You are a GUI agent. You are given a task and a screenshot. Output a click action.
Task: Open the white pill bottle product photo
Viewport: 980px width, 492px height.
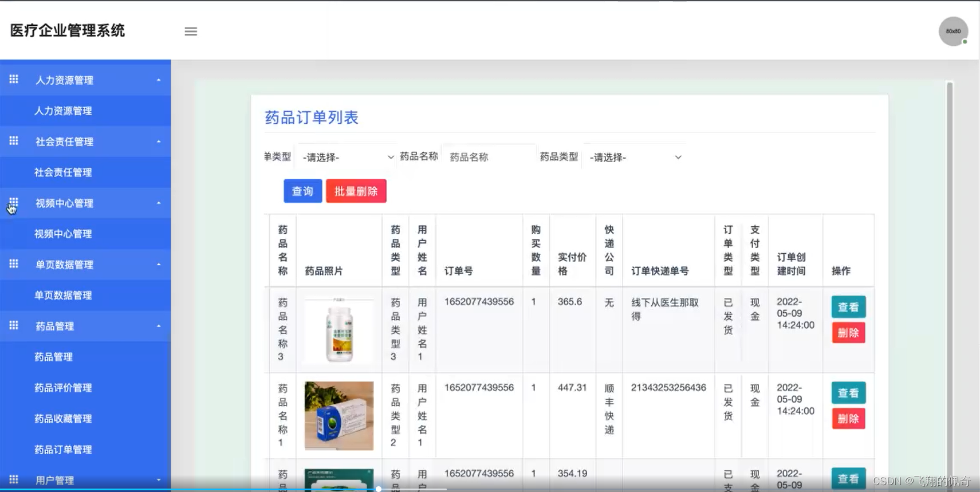pos(339,330)
